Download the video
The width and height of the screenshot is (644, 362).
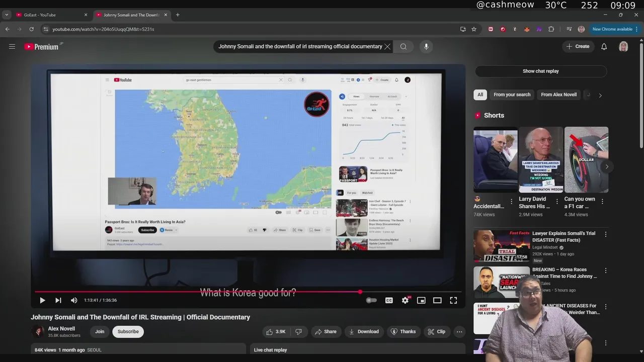(363, 332)
